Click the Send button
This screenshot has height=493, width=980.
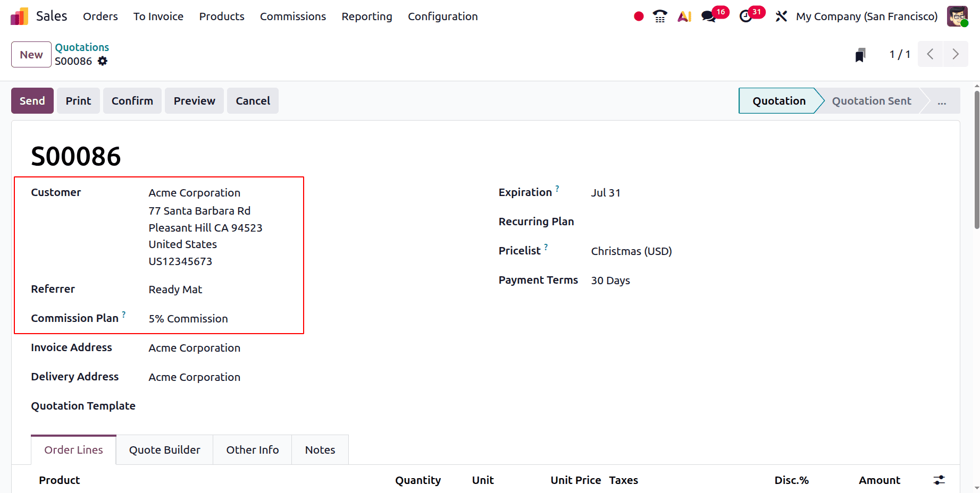point(32,101)
